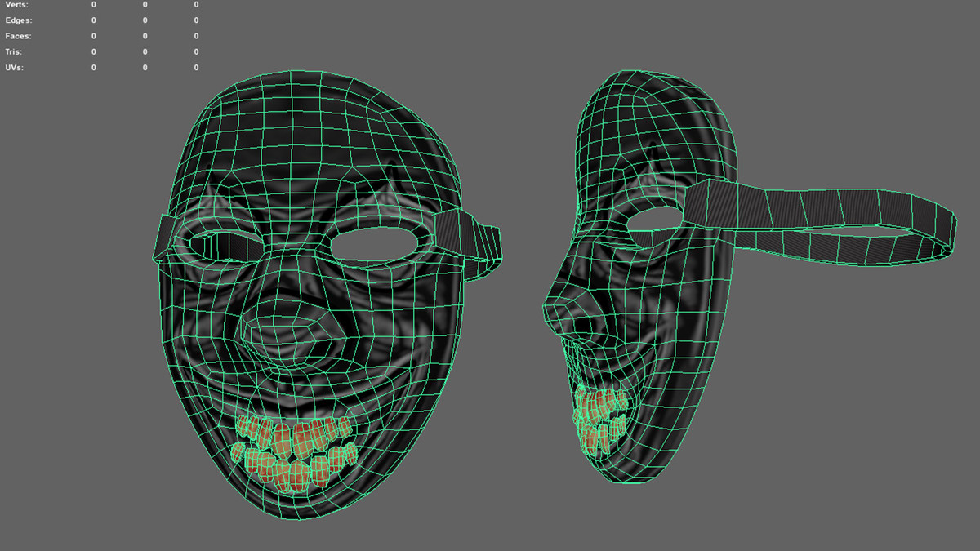Pick the teeth on the side-view mask
Image resolution: width=980 pixels, height=551 pixels.
coord(600,418)
